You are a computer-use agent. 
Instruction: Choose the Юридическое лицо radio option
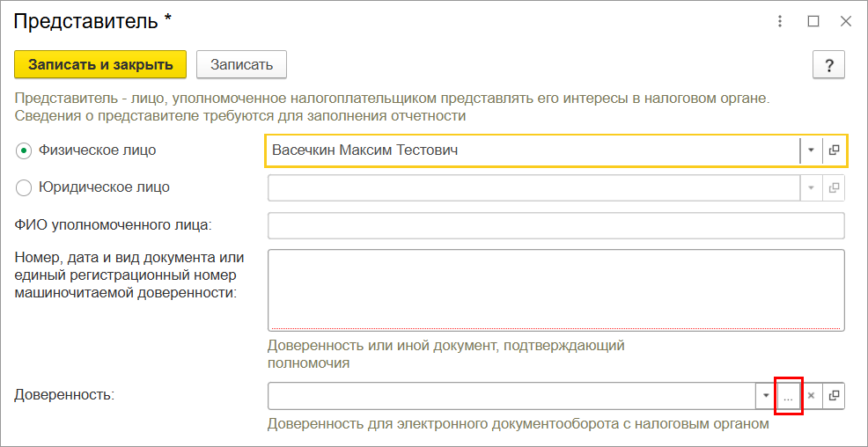point(24,187)
